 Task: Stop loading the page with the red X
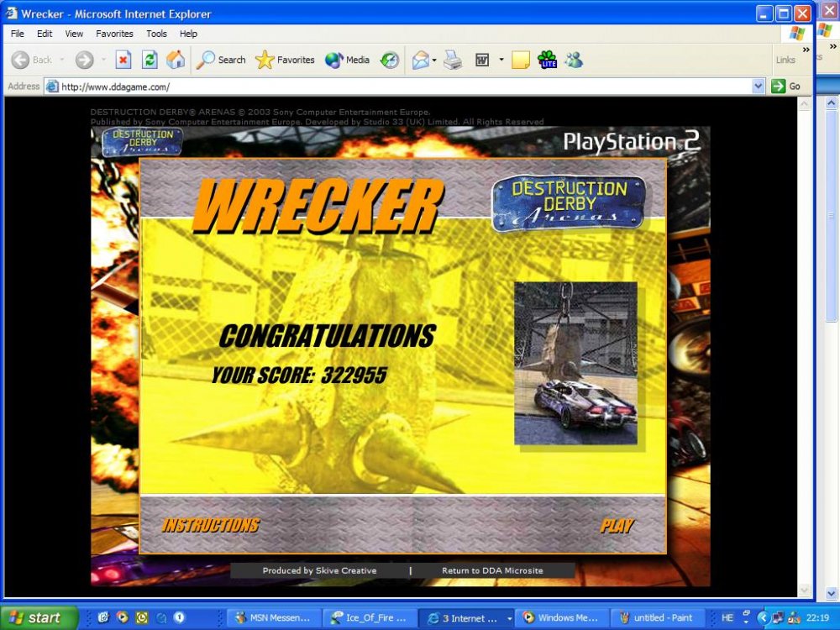tap(123, 60)
